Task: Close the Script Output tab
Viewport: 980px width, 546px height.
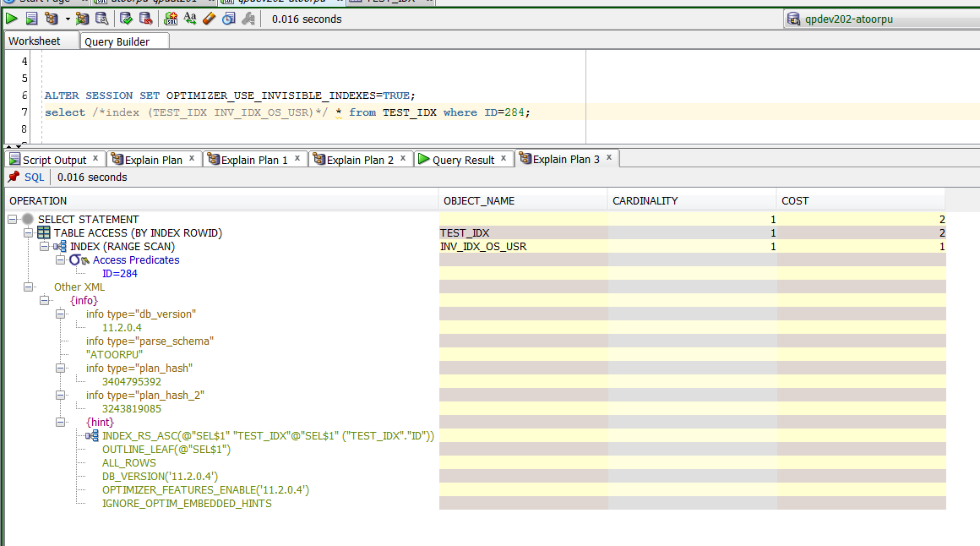Action: [x=95, y=158]
